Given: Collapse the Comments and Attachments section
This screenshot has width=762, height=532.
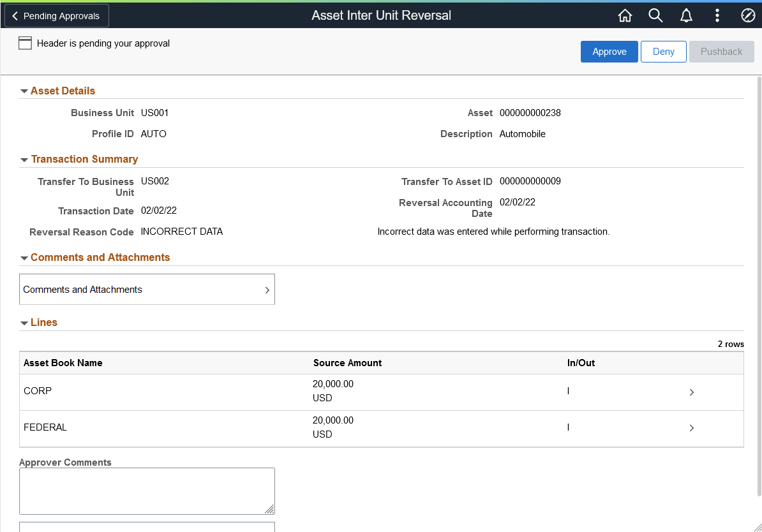Looking at the screenshot, I should [24, 257].
